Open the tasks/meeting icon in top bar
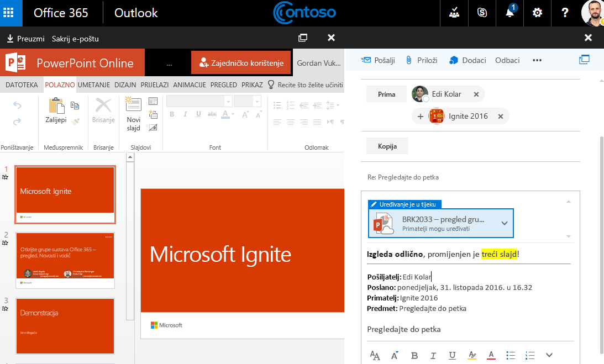604x364 pixels. point(454,13)
